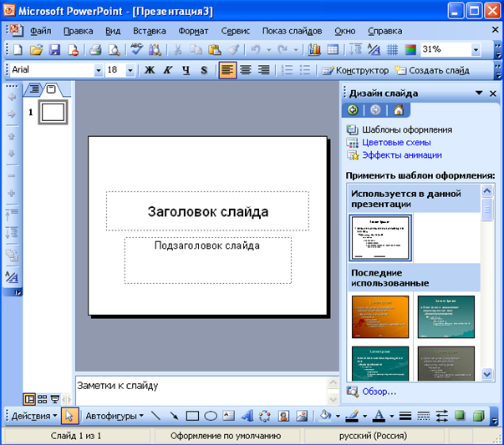Image resolution: width=504 pixels, height=445 pixels.
Task: Open the Правка menu
Action: click(x=78, y=31)
